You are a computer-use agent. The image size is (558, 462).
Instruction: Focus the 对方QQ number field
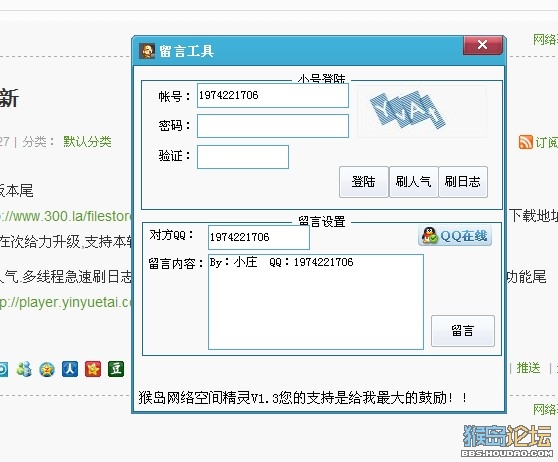[259, 237]
